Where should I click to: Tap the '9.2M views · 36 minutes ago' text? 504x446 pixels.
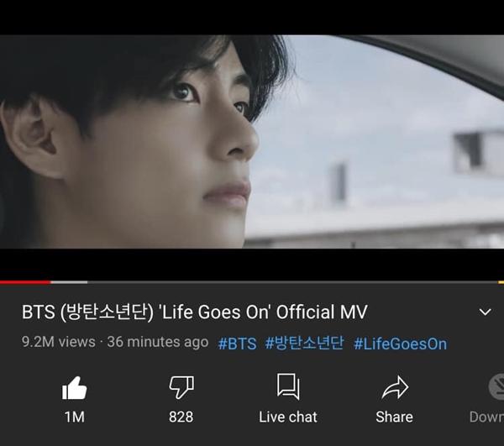pyautogui.click(x=115, y=342)
